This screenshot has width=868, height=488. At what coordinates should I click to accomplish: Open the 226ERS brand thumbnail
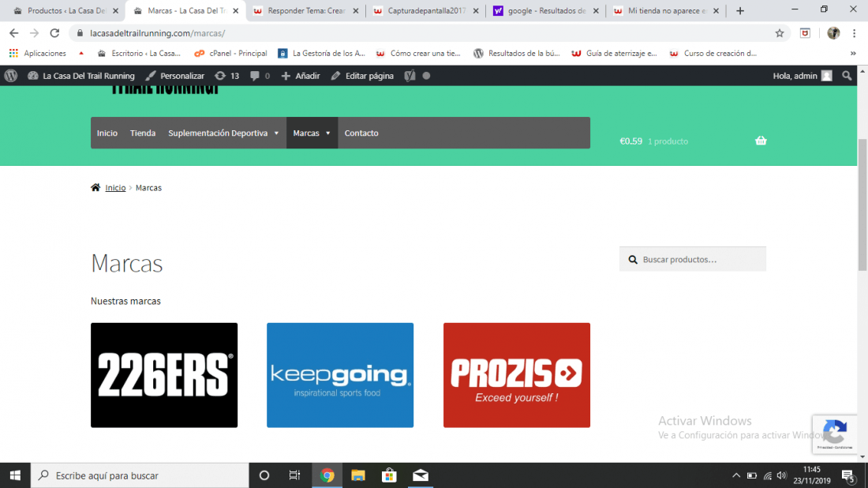point(164,375)
